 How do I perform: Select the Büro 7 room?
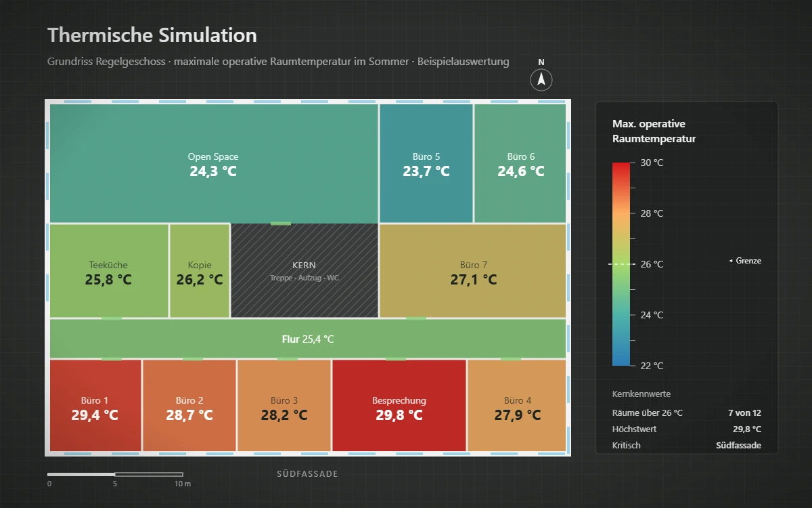(473, 271)
